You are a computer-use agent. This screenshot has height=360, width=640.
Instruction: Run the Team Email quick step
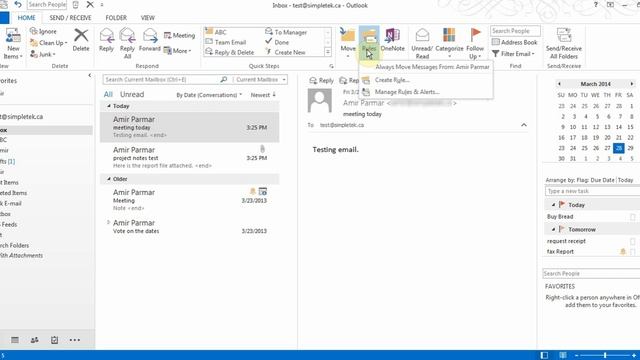(x=225, y=42)
